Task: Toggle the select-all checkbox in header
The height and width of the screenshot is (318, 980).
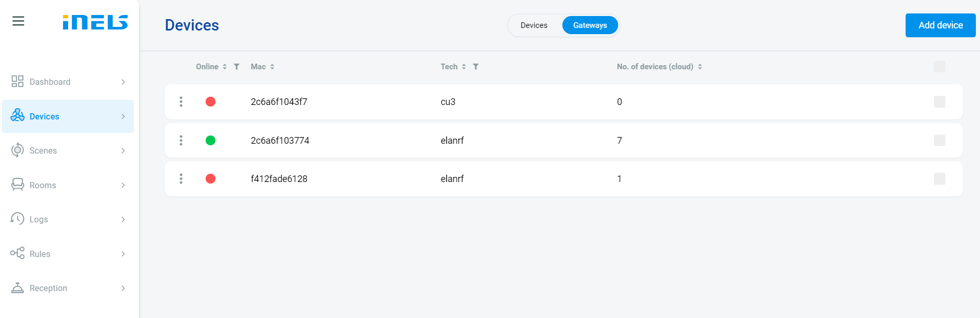Action: (939, 67)
